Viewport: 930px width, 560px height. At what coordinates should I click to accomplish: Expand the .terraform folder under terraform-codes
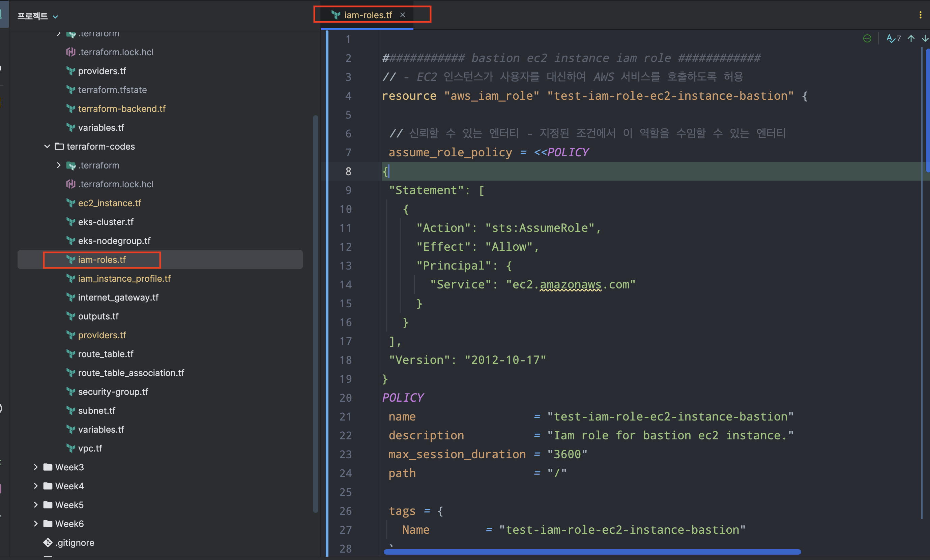(x=58, y=165)
